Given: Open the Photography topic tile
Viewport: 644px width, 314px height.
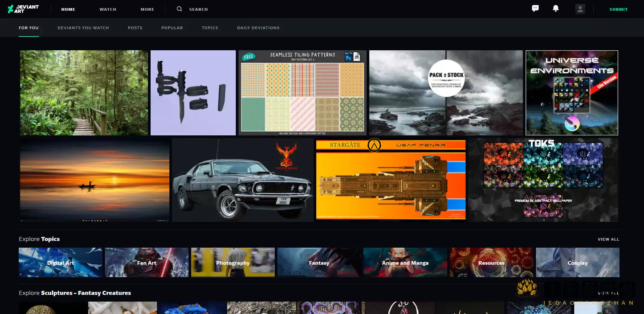Looking at the screenshot, I should [x=233, y=262].
